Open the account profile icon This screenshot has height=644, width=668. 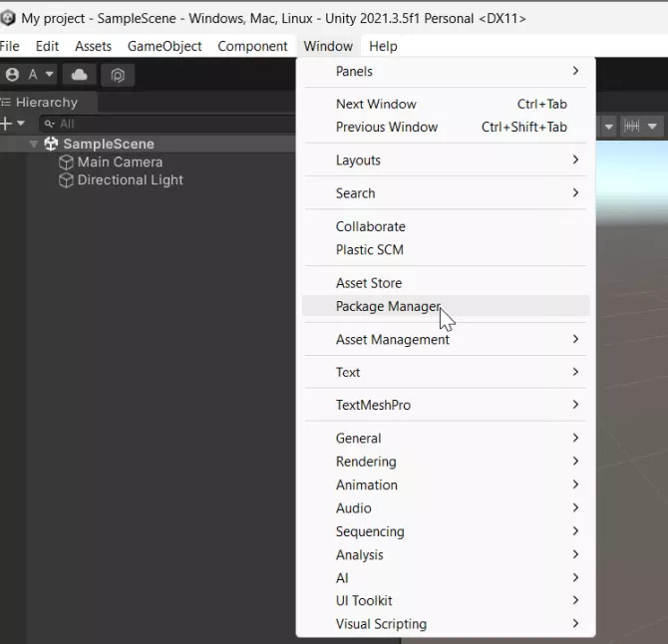tap(12, 75)
